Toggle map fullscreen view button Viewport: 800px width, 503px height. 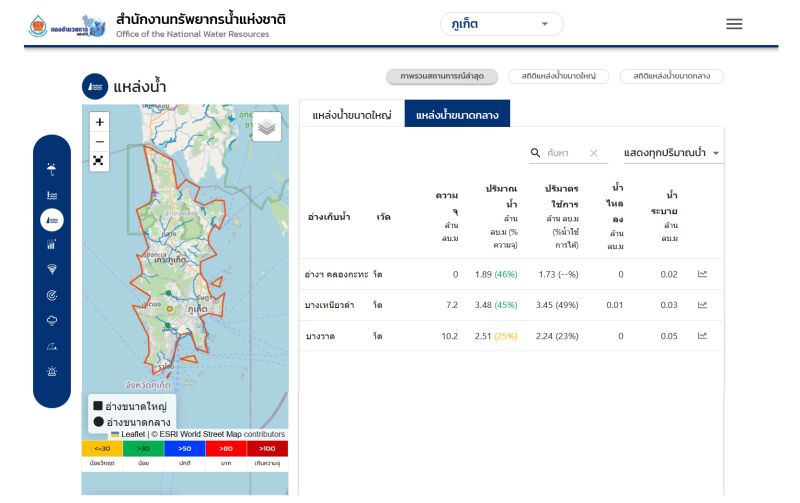click(98, 161)
